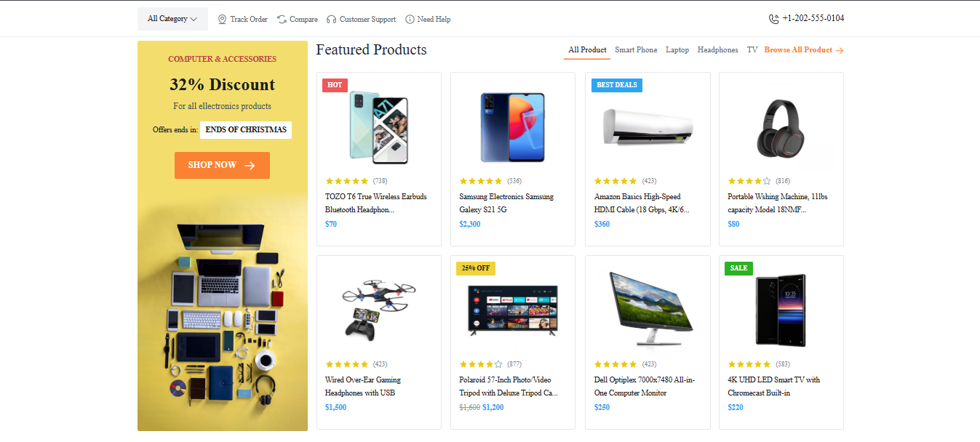The width and height of the screenshot is (980, 442).
Task: Click the phone call icon
Action: pyautogui.click(x=773, y=19)
